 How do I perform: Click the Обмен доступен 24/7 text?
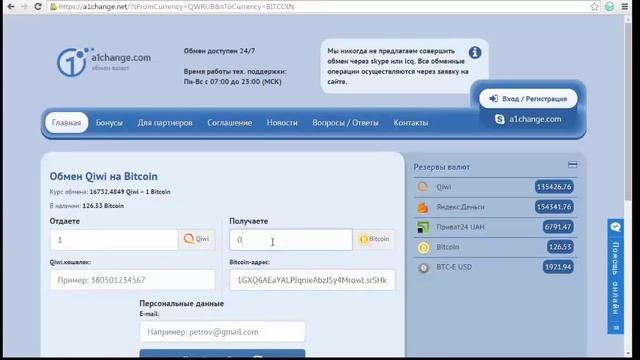219,51
